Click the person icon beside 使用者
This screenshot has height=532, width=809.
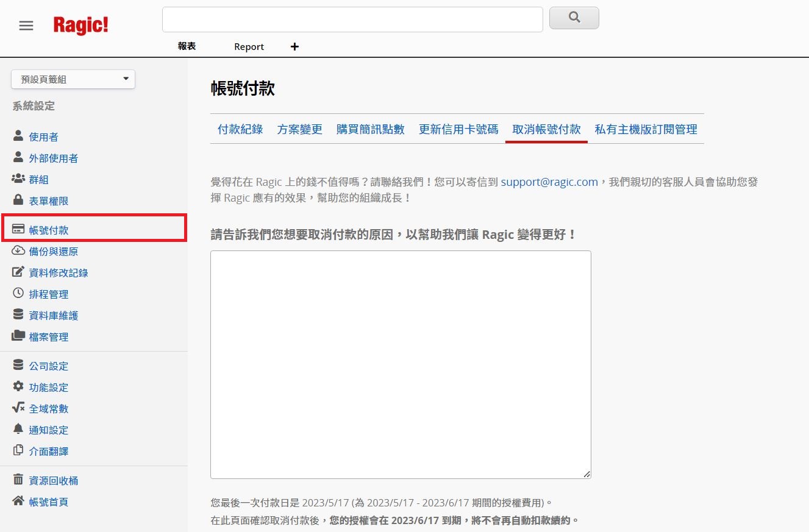coord(18,136)
